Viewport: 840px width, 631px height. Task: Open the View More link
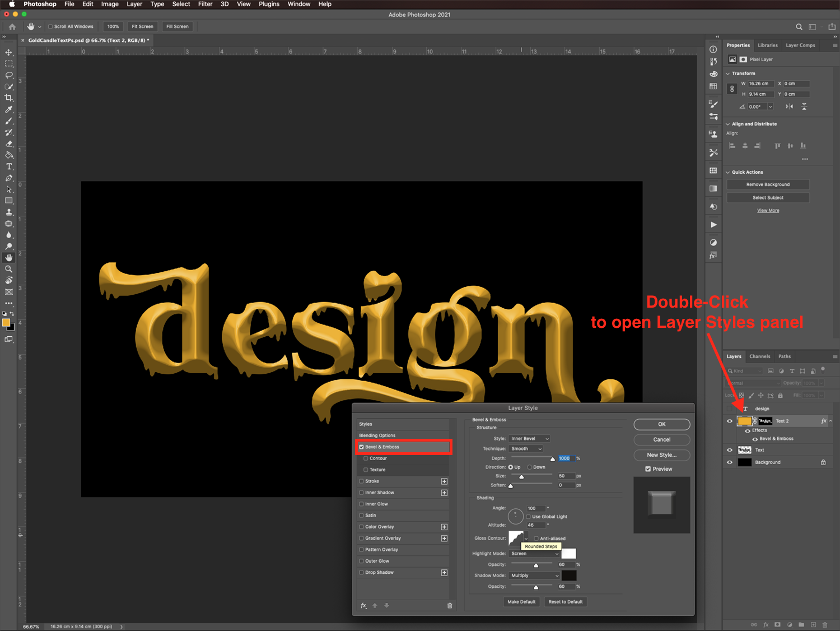click(768, 211)
